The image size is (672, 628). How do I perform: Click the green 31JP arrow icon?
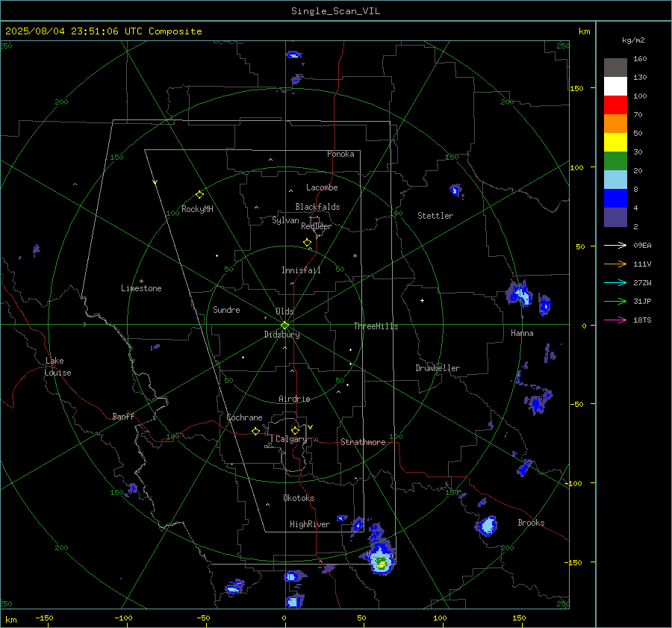[615, 302]
